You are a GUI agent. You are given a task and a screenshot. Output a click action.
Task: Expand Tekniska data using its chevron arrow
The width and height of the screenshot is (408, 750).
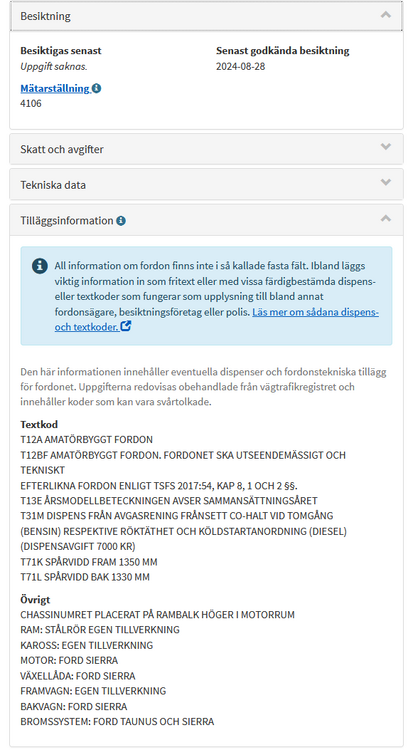click(386, 182)
